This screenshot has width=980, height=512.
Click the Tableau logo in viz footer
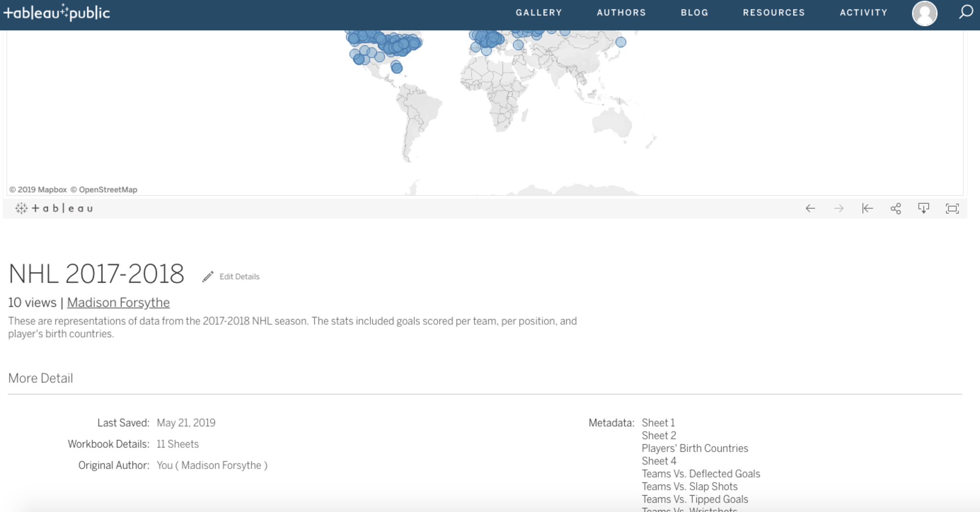[54, 208]
